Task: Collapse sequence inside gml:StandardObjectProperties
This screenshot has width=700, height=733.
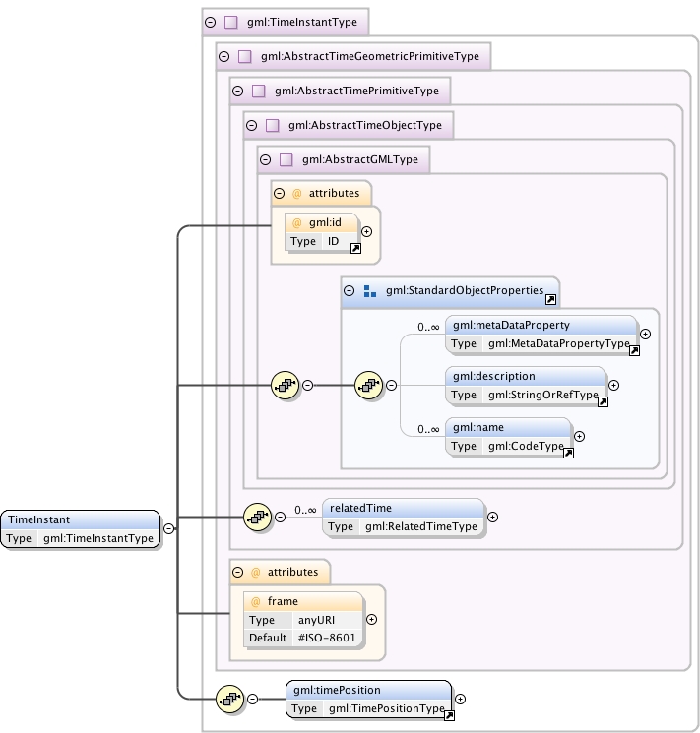Action: tap(391, 386)
